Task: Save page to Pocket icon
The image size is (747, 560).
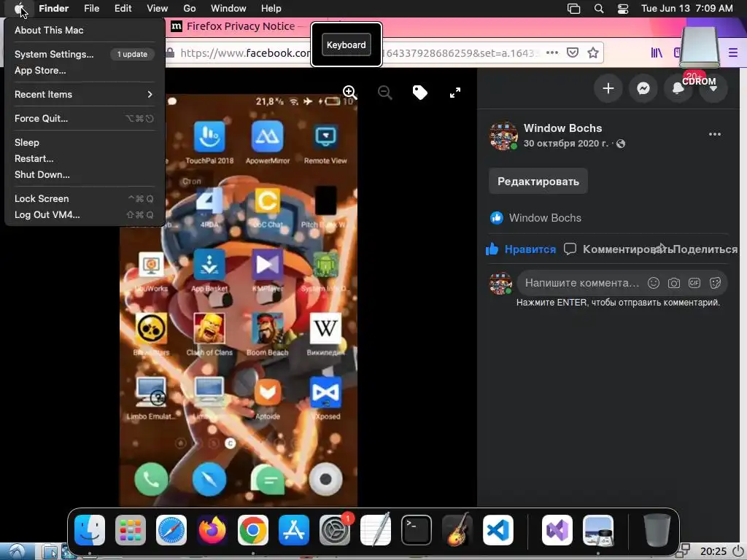Action: click(x=573, y=52)
